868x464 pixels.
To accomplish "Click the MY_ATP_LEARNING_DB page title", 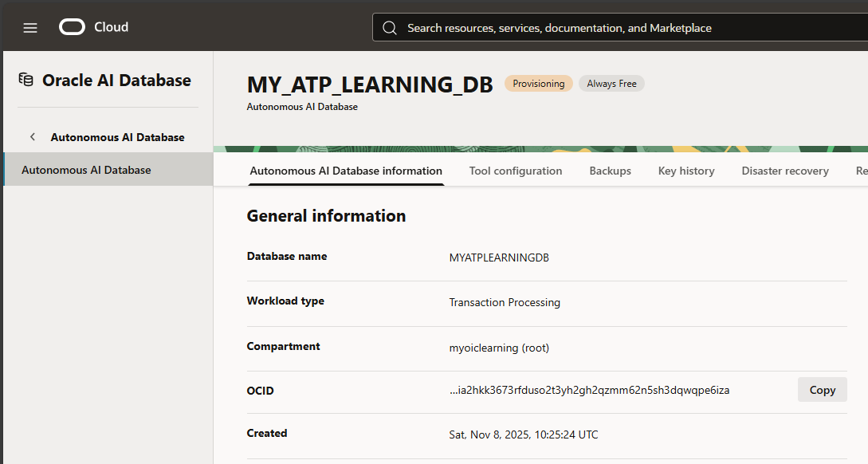I will (370, 85).
